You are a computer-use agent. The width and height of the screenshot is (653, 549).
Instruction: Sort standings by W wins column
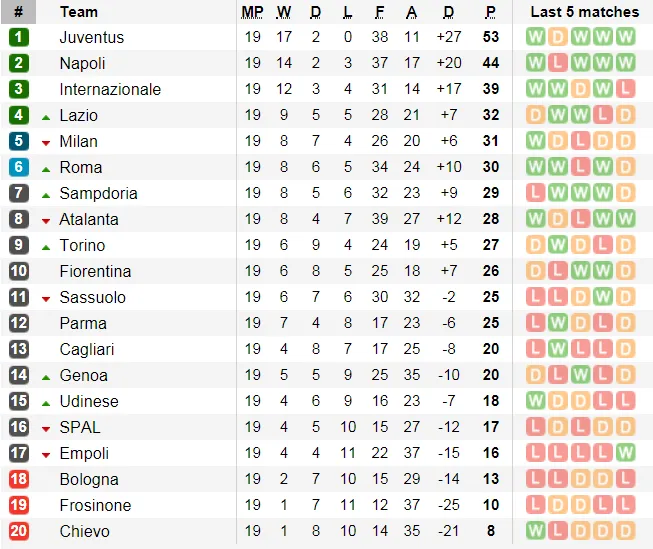point(284,12)
